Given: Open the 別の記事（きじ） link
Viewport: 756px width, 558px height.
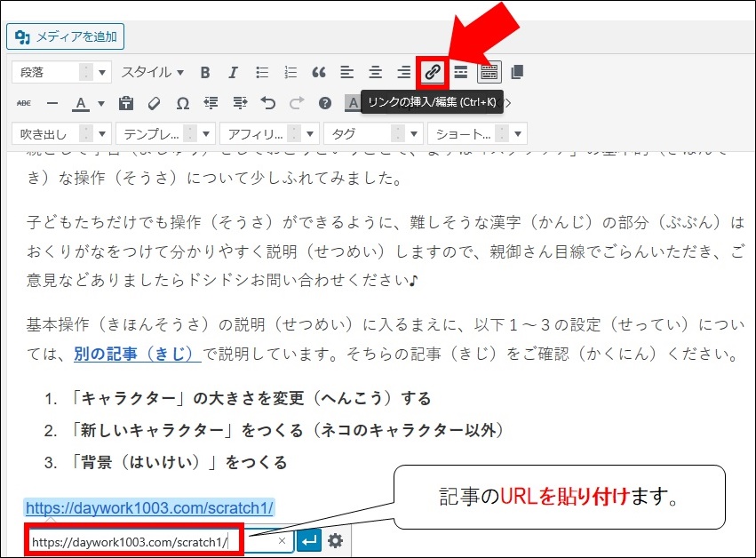Looking at the screenshot, I should coord(137,354).
